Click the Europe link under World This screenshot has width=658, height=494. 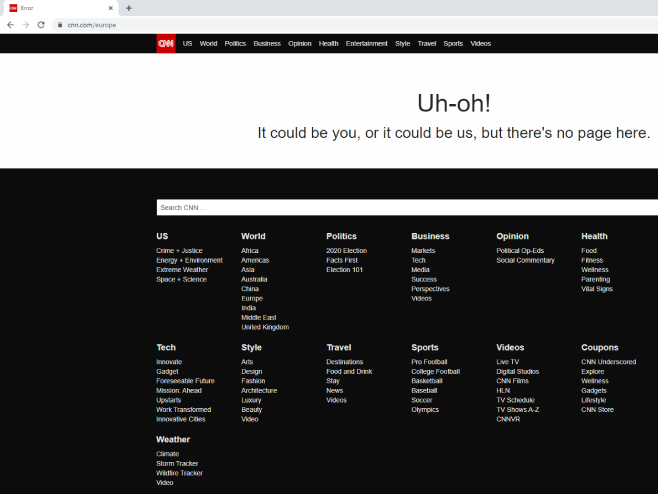(252, 298)
